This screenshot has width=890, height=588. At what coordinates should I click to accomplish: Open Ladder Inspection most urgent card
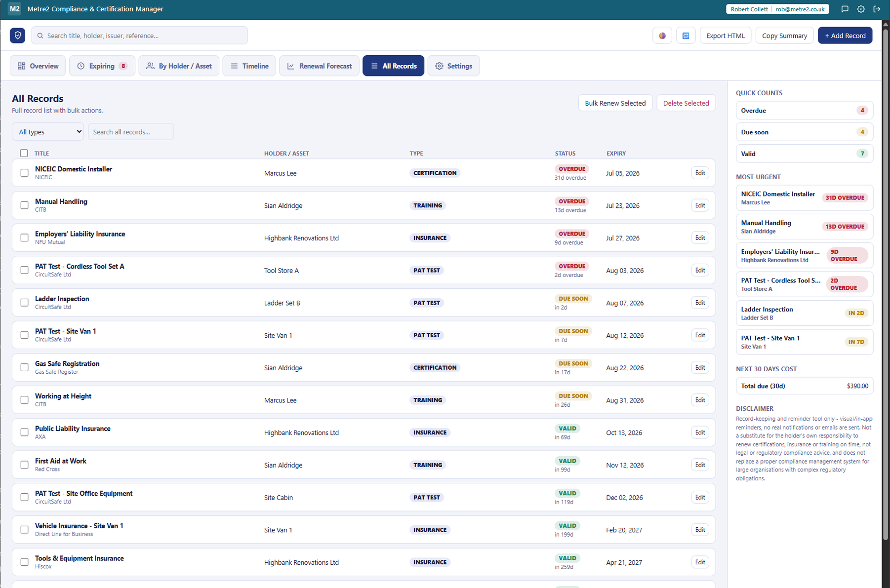click(x=804, y=313)
